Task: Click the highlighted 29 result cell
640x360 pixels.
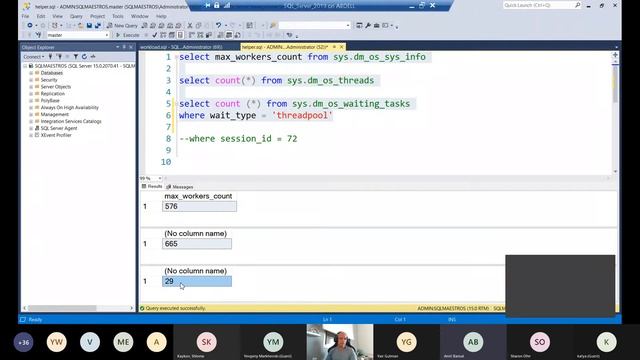Action: [x=197, y=281]
